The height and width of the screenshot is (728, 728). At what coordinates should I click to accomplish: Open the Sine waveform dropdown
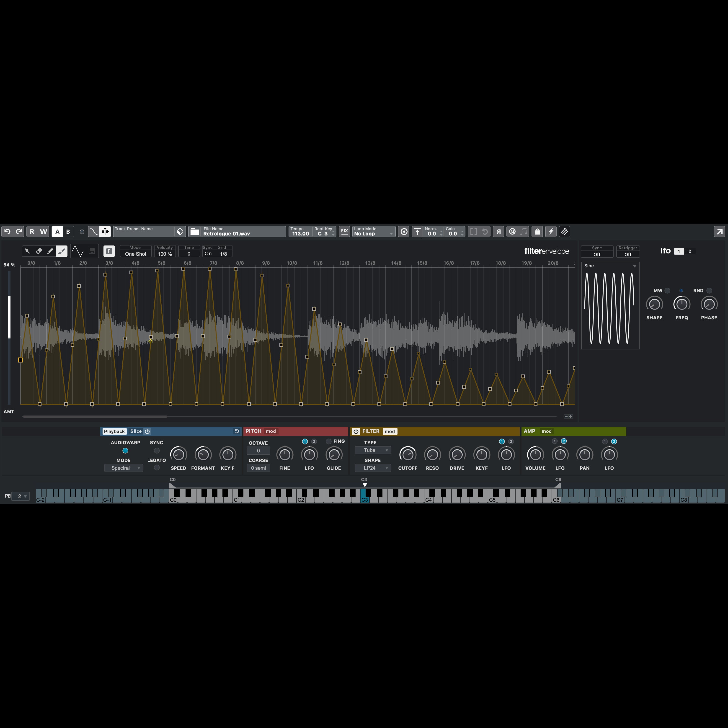click(x=610, y=266)
